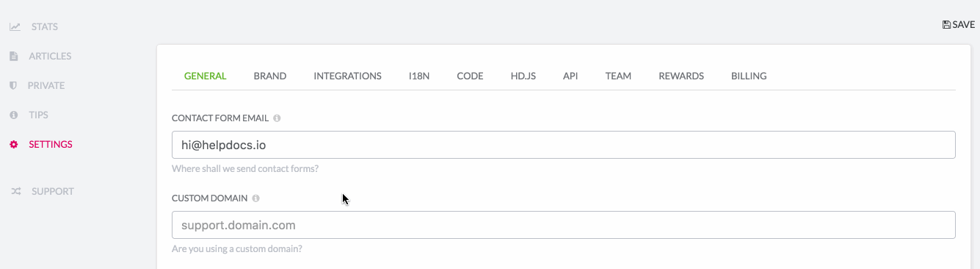Click the Custom Domain input field

tap(563, 225)
